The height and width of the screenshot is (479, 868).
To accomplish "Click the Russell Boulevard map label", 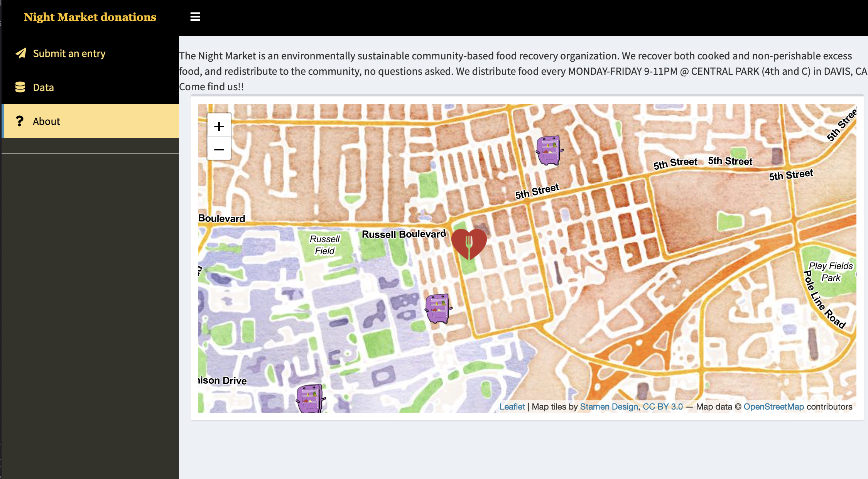I will (x=404, y=234).
